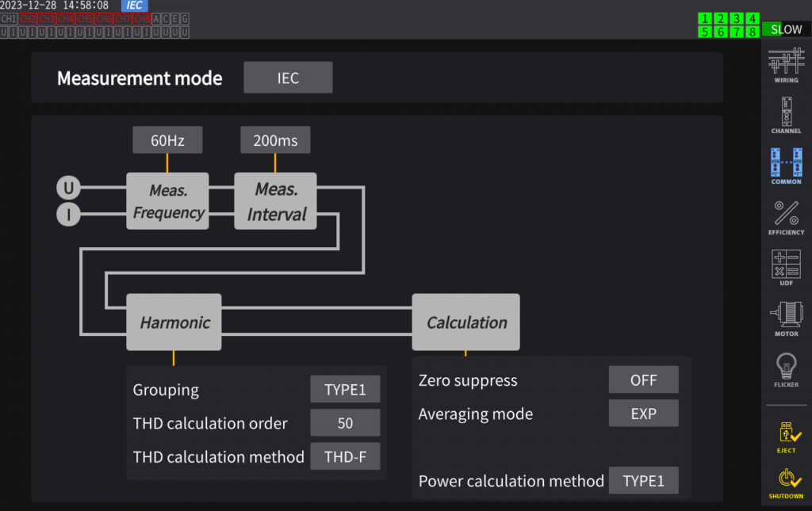
Task: Open the Motor settings icon
Action: click(786, 318)
